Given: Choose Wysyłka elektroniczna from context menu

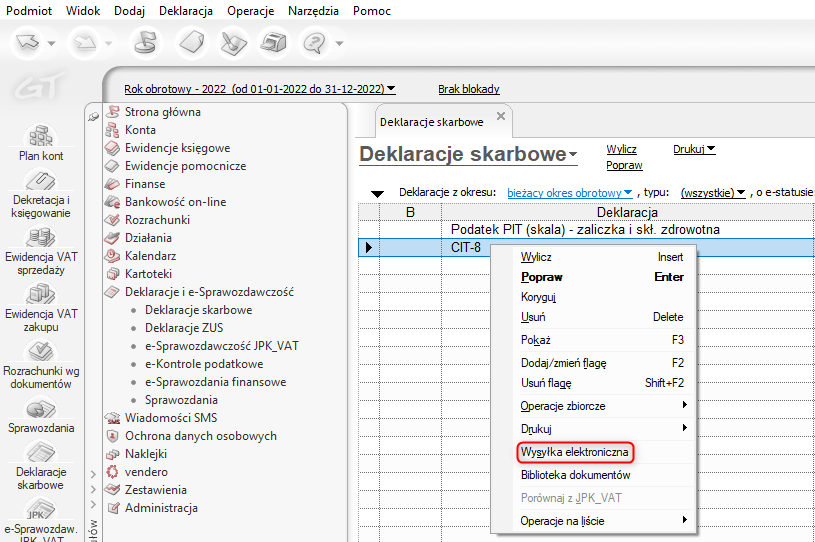Looking at the screenshot, I should point(575,453).
